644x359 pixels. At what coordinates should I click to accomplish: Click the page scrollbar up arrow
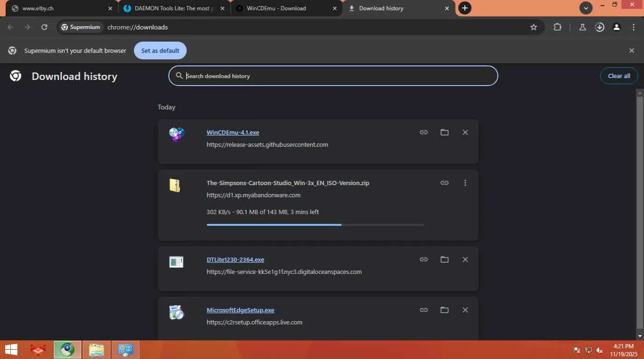pyautogui.click(x=640, y=92)
